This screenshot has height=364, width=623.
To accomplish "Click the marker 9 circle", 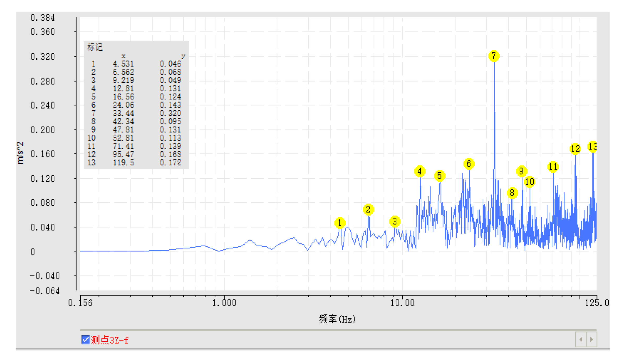I will pyautogui.click(x=521, y=171).
